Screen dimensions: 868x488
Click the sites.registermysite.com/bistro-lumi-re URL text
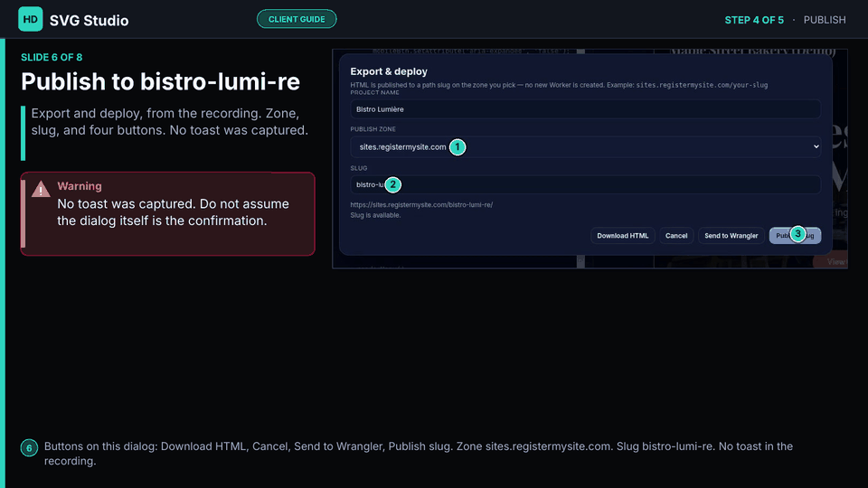[x=421, y=205]
